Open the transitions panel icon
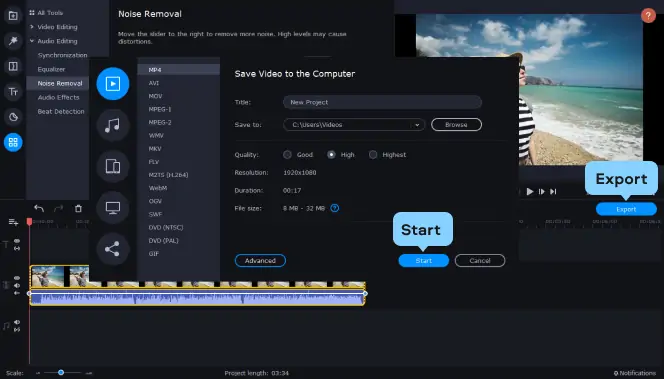 pos(13,66)
